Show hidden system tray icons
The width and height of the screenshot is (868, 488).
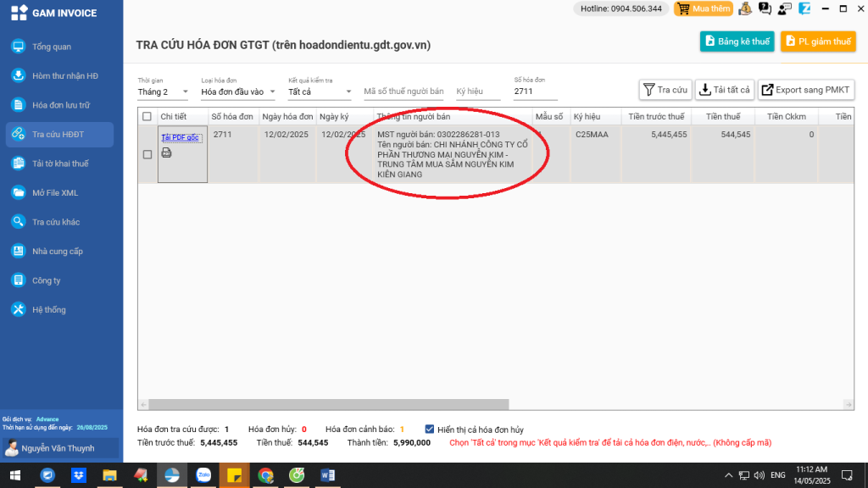pos(728,475)
